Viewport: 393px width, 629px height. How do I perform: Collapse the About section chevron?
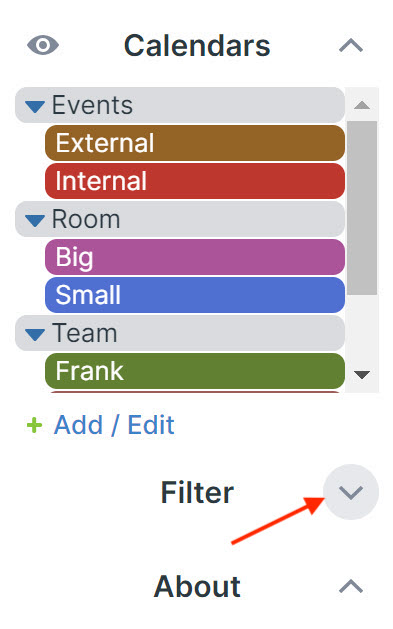point(351,586)
